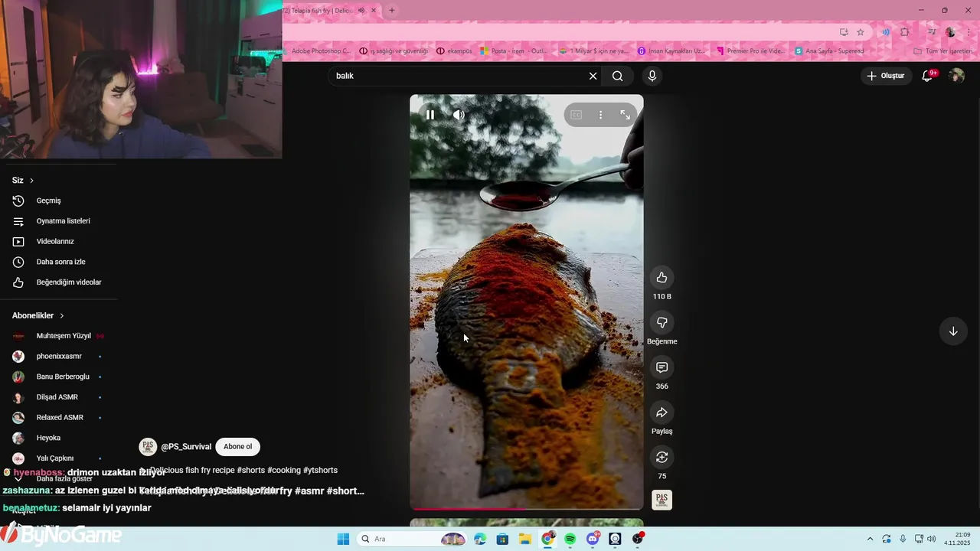Go to the next Short with down arrow
Screen dimensions: 980x551
click(x=953, y=331)
